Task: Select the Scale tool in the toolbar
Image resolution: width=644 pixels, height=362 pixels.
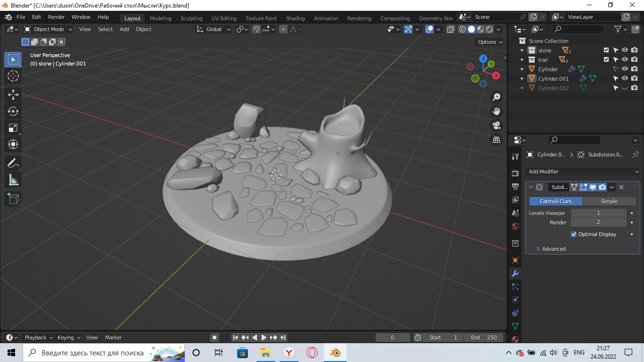Action: point(13,127)
